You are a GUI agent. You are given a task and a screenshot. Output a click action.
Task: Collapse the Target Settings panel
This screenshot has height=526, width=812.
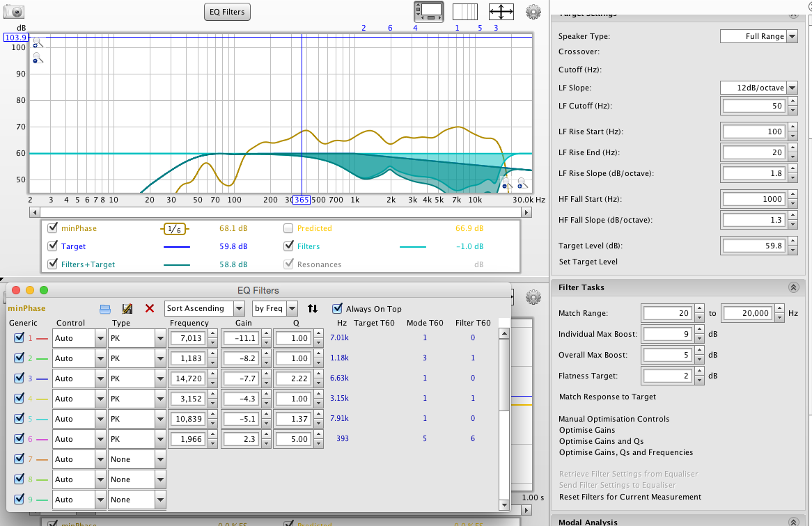(x=793, y=15)
